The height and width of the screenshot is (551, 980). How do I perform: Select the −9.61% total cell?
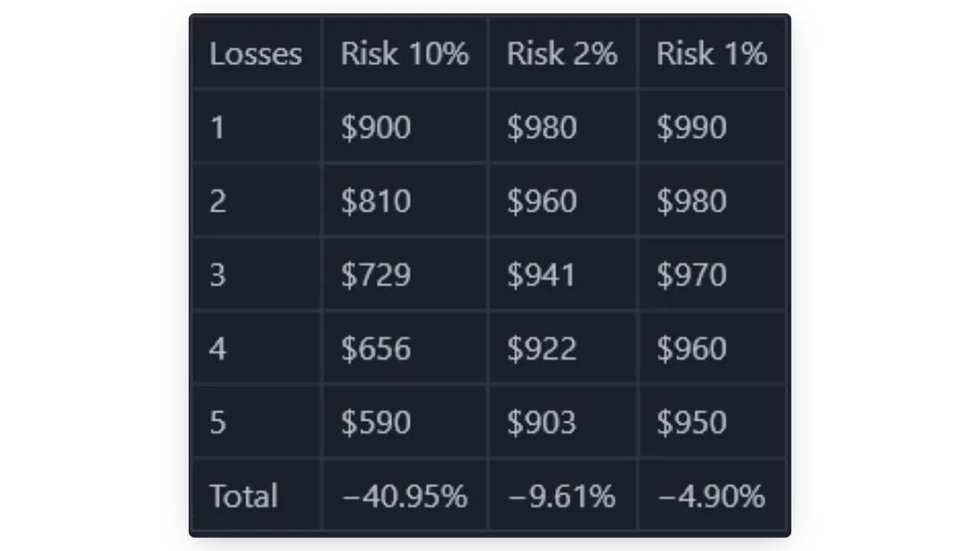[x=562, y=496]
